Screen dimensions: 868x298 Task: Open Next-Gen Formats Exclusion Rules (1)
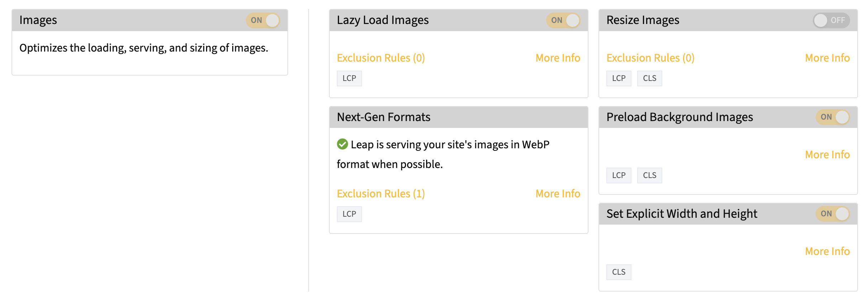tap(381, 194)
